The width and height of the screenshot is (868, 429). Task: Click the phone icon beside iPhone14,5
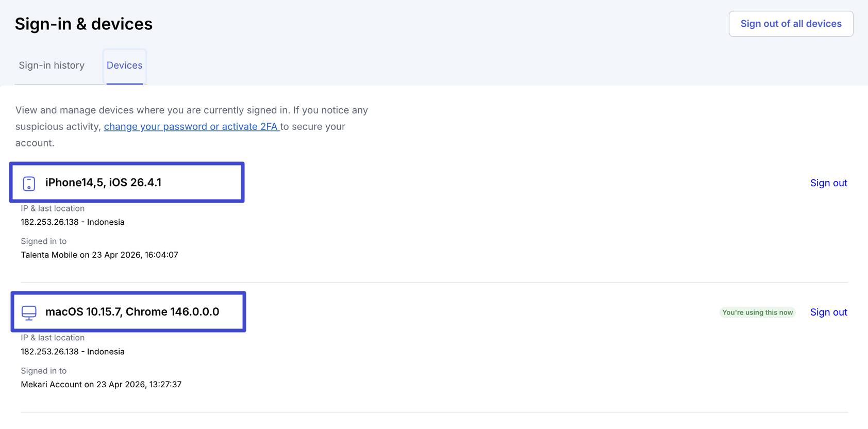pyautogui.click(x=29, y=183)
